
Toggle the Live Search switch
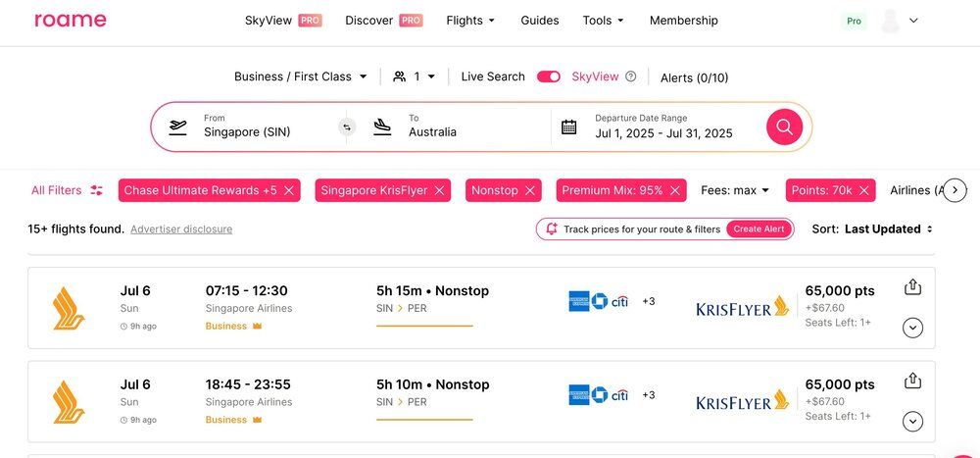tap(549, 76)
